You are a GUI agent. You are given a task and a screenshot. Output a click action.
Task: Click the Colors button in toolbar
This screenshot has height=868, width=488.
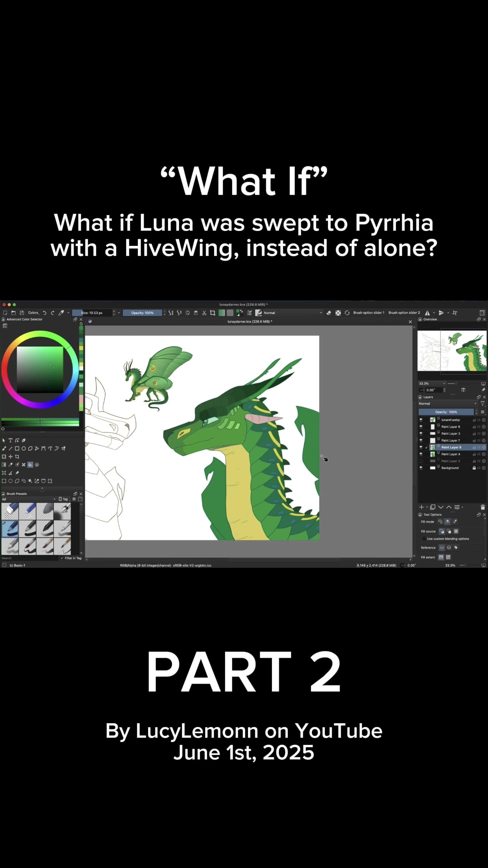pyautogui.click(x=33, y=313)
